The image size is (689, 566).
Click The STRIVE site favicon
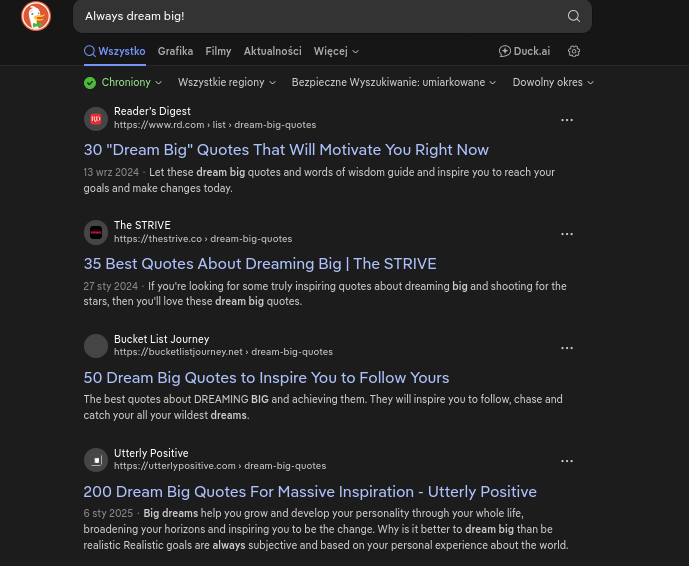tap(96, 233)
